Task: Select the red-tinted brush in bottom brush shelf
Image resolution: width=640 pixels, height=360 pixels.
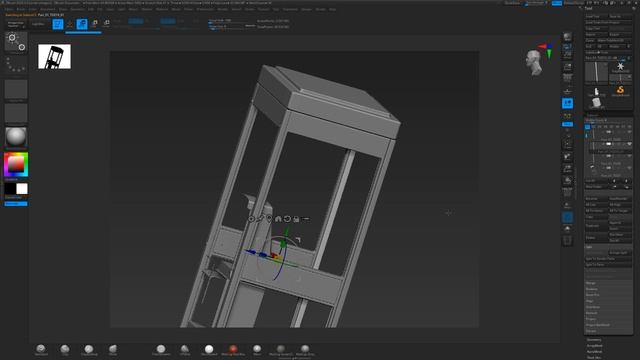Action: 233,349
